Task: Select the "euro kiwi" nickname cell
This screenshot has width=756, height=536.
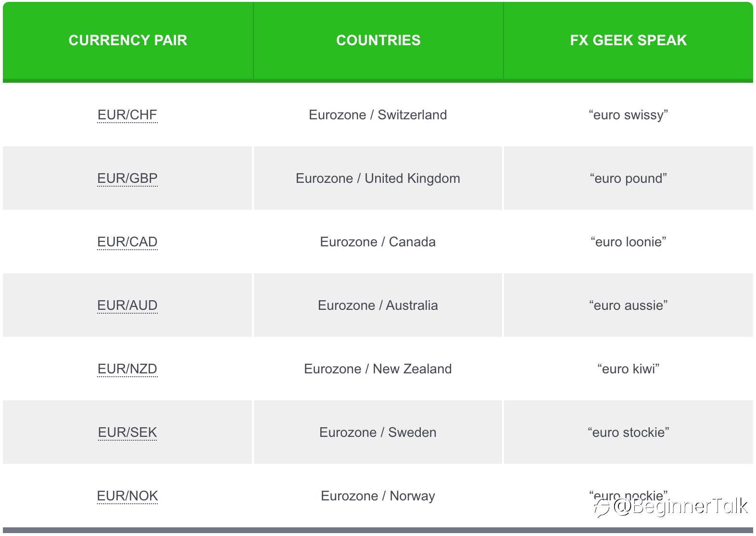Action: (x=629, y=369)
